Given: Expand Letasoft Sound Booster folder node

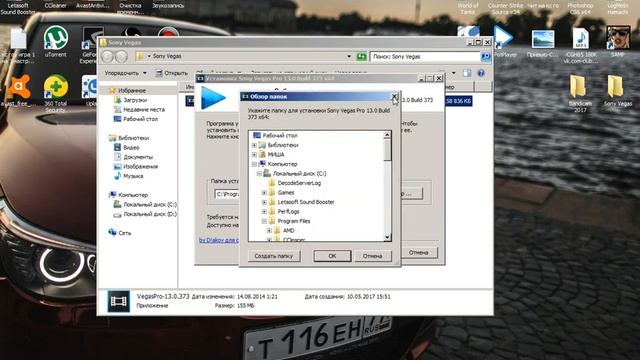Looking at the screenshot, I should tap(264, 202).
